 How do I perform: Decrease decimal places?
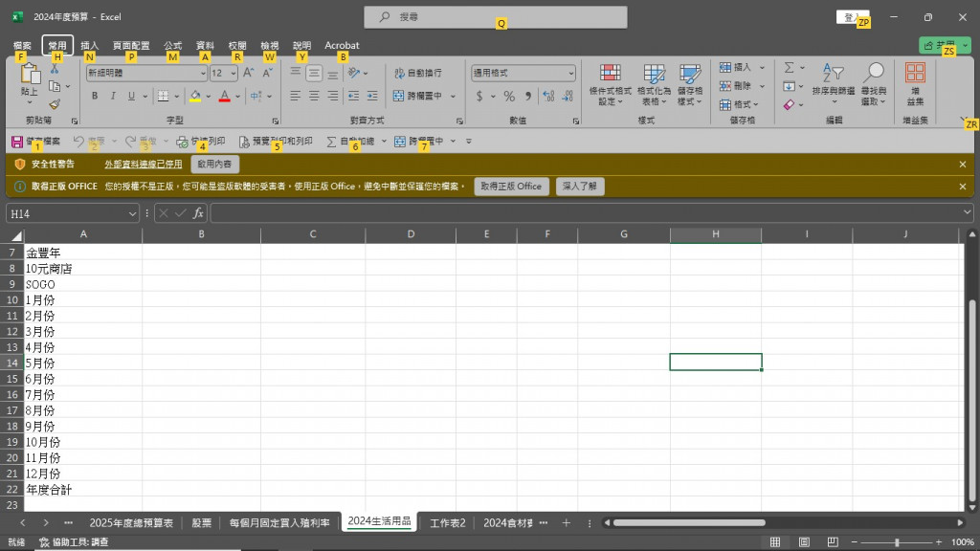pyautogui.click(x=568, y=97)
